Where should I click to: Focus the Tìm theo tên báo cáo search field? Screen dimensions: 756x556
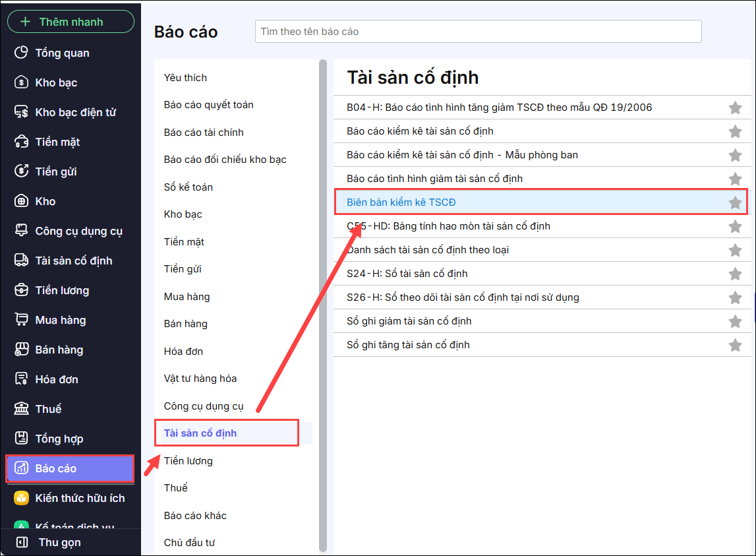point(478,32)
